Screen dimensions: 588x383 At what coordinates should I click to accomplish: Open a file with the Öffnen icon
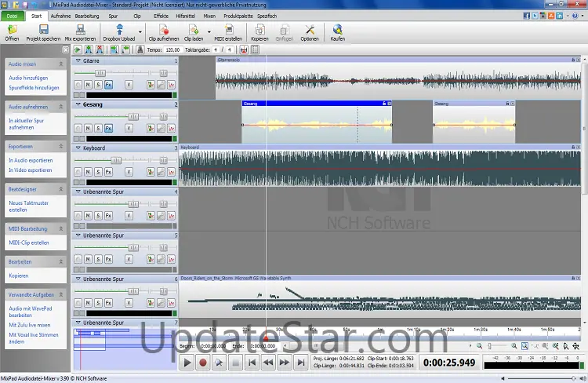click(x=12, y=32)
